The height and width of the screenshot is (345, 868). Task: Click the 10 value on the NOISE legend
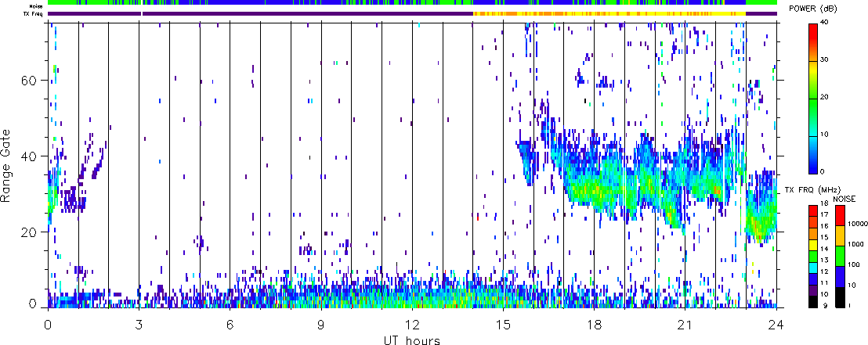(852, 286)
